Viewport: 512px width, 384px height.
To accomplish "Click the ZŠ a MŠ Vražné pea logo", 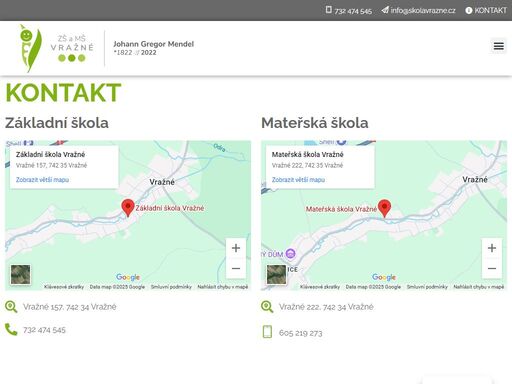I will [57, 48].
